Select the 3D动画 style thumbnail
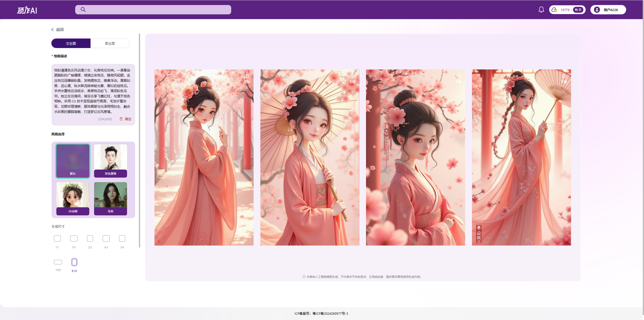 click(x=73, y=198)
